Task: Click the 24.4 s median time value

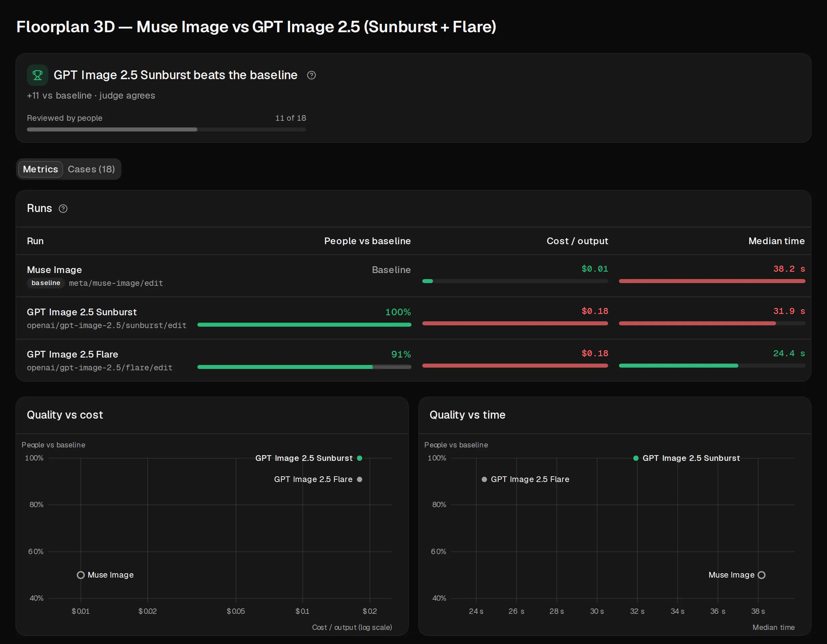Action: click(789, 354)
